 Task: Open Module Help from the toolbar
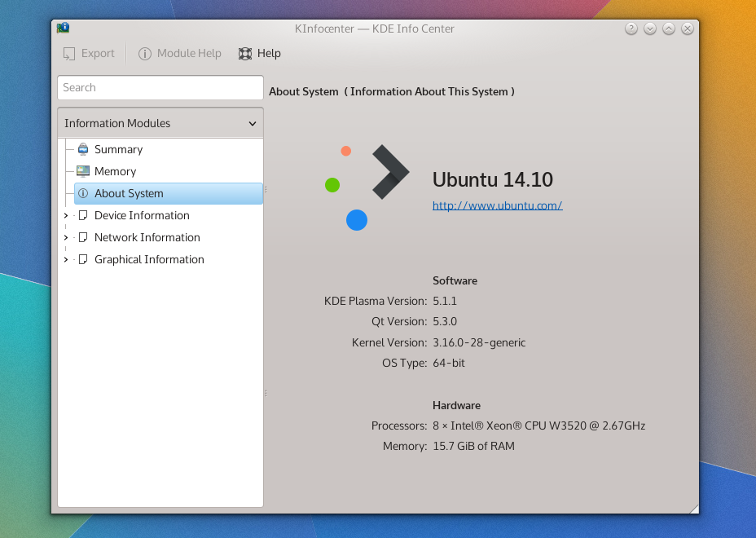click(x=180, y=54)
